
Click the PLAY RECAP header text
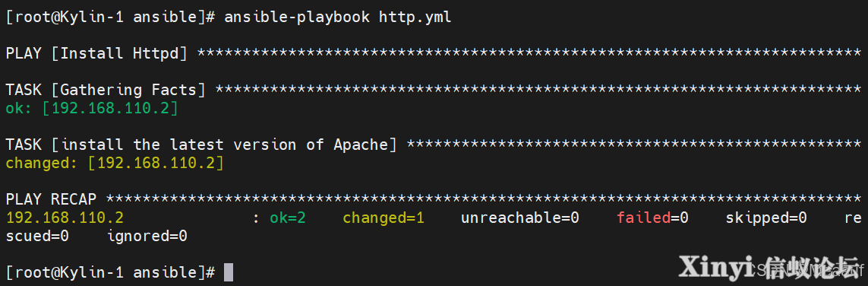(x=51, y=199)
